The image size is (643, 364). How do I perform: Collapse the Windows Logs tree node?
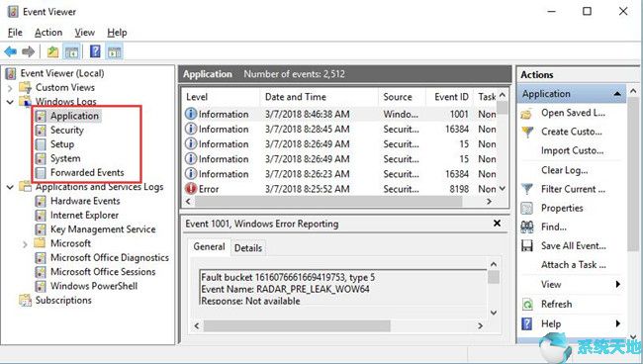pos(10,102)
